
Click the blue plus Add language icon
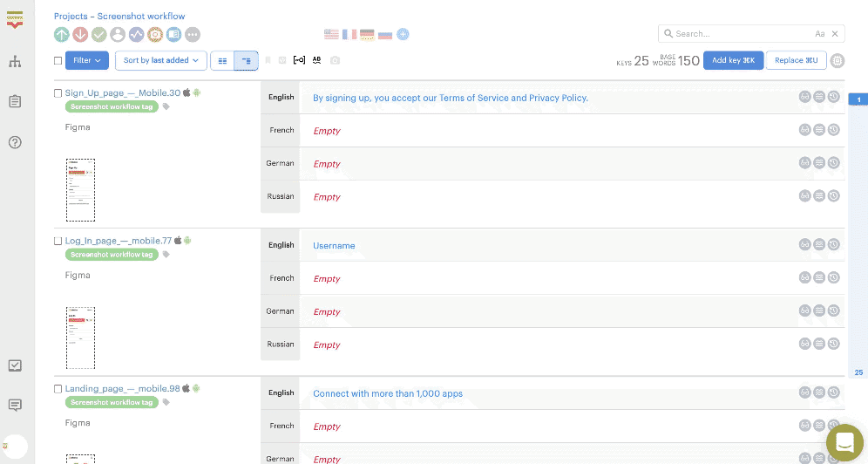[x=403, y=34]
